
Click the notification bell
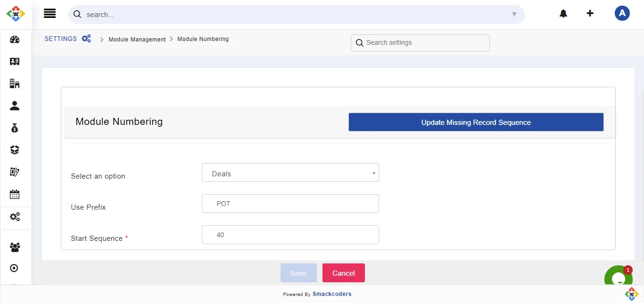(x=563, y=13)
